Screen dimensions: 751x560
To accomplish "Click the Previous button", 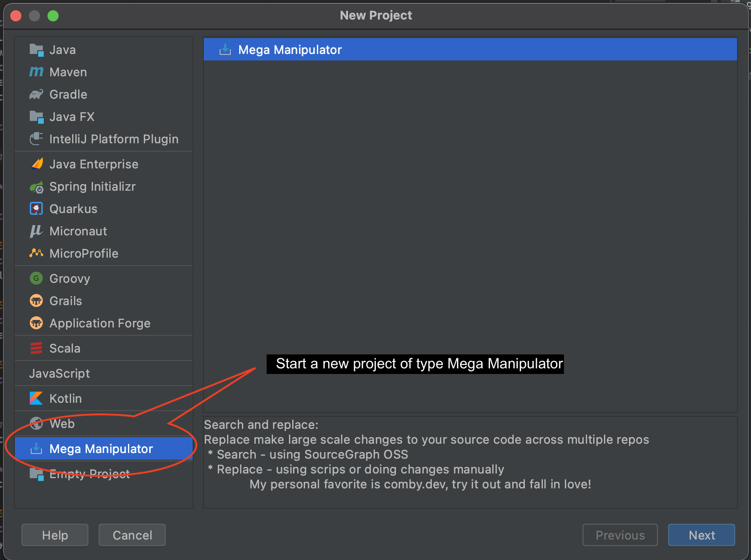I will tap(620, 535).
